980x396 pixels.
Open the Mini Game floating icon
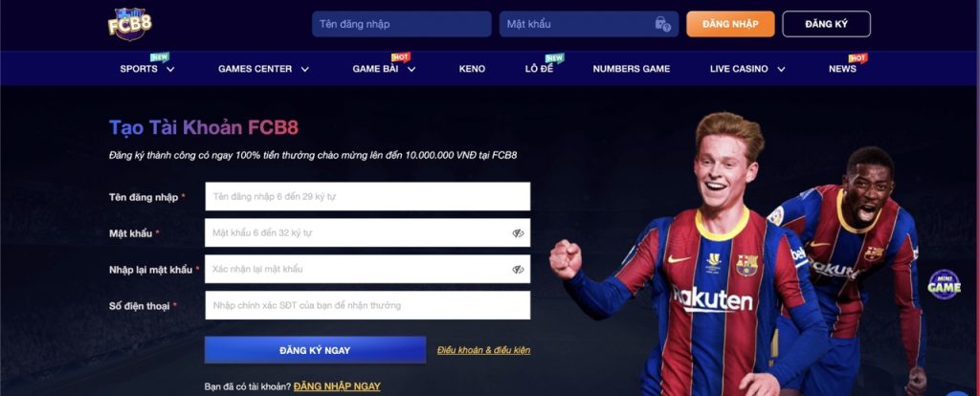point(944,285)
